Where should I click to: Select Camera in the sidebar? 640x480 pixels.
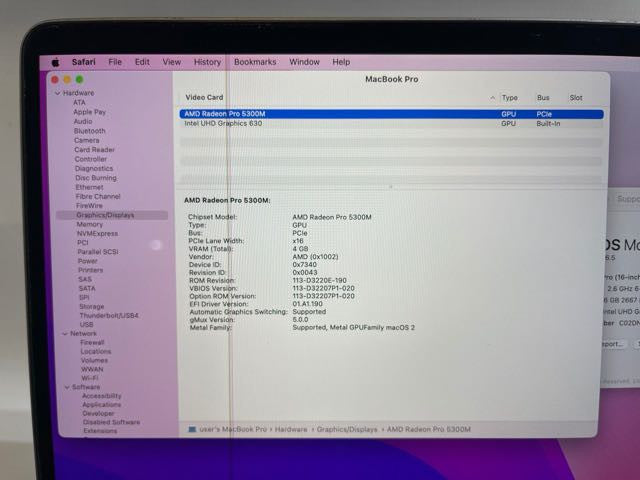pos(87,140)
